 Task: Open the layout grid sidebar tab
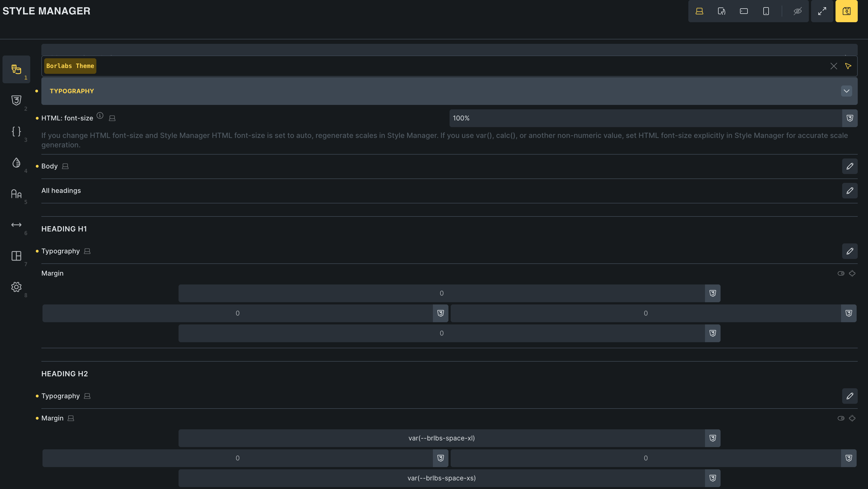pos(16,256)
